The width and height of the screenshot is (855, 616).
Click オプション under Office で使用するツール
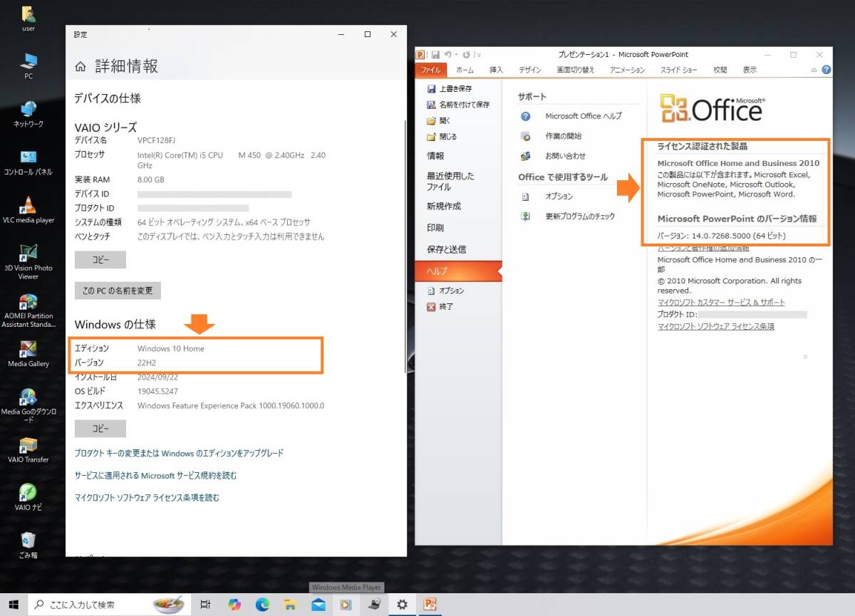(546, 197)
